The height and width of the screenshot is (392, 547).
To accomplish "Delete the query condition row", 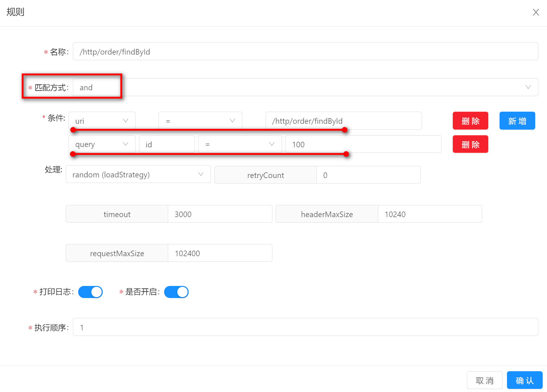I will pos(470,144).
